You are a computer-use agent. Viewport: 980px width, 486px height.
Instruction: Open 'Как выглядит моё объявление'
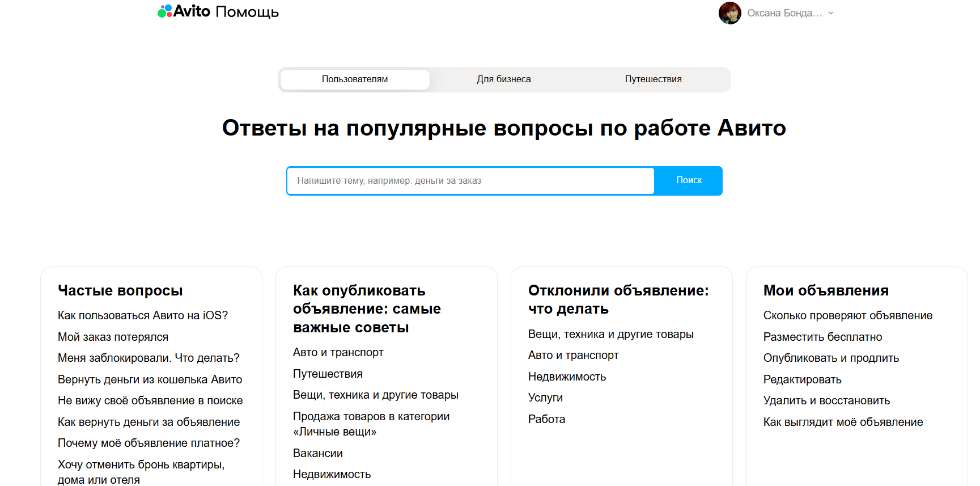click(843, 422)
